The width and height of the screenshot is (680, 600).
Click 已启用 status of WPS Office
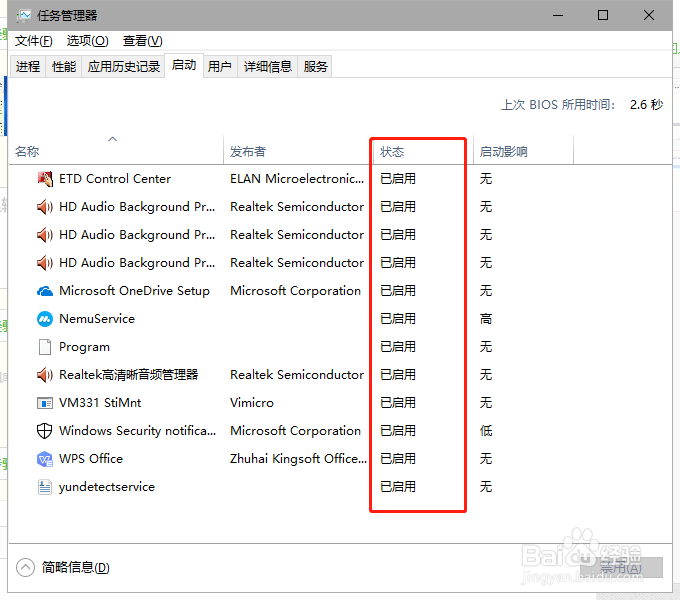(398, 459)
